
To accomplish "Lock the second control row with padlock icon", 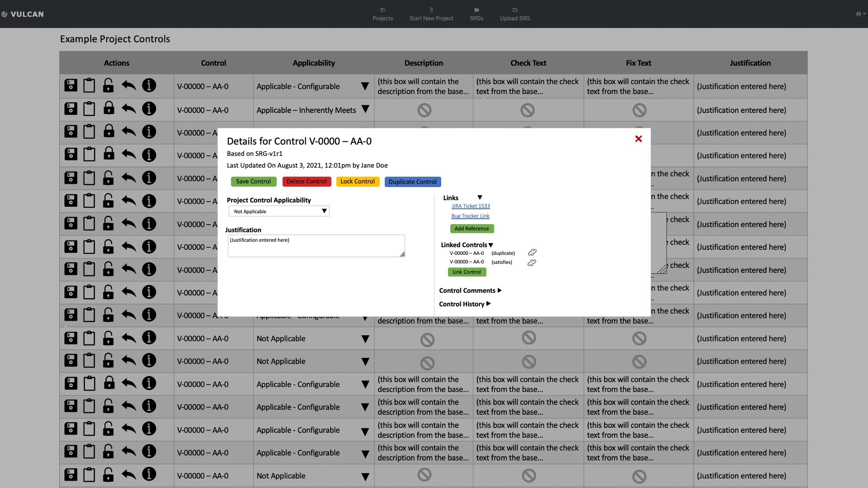I will tap(108, 108).
